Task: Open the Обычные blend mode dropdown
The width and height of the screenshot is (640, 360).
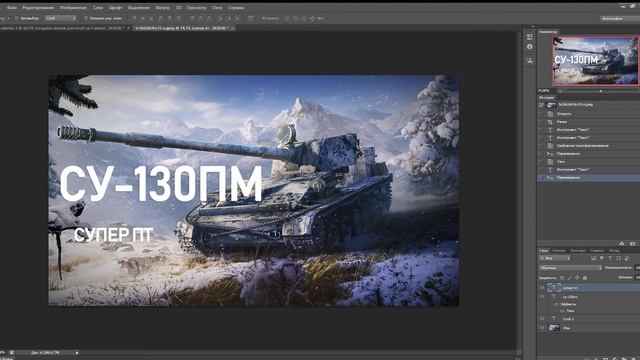Action: click(x=570, y=268)
